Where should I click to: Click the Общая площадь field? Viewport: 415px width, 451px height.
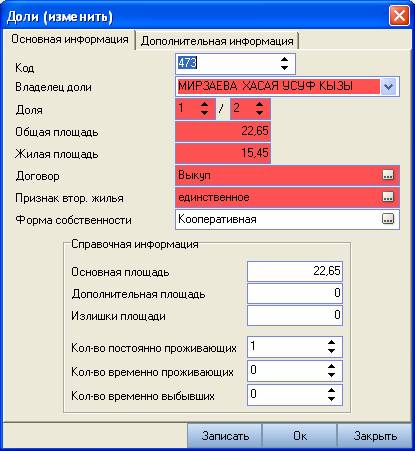[223, 131]
